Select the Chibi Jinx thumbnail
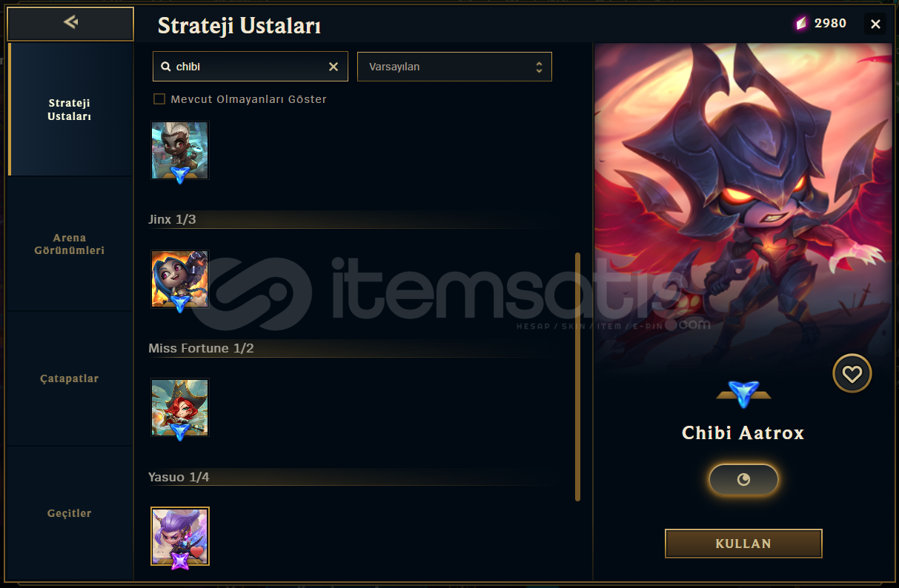This screenshot has height=588, width=899. coord(180,279)
